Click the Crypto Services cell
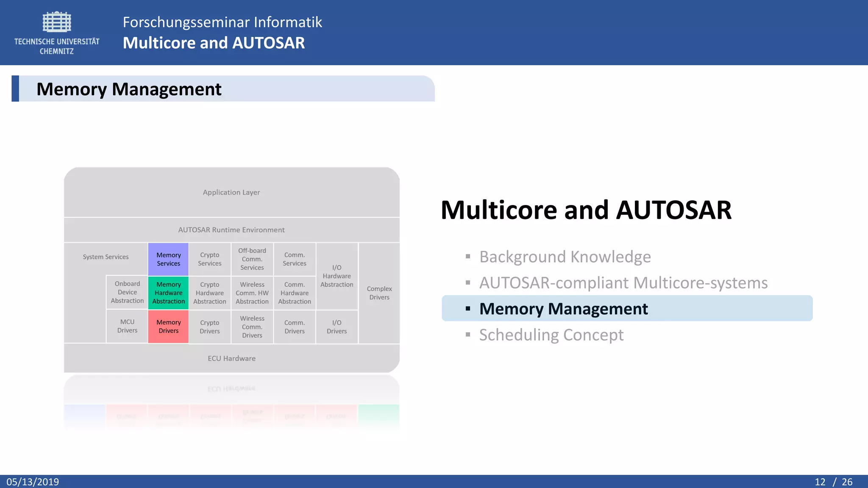 tap(210, 259)
